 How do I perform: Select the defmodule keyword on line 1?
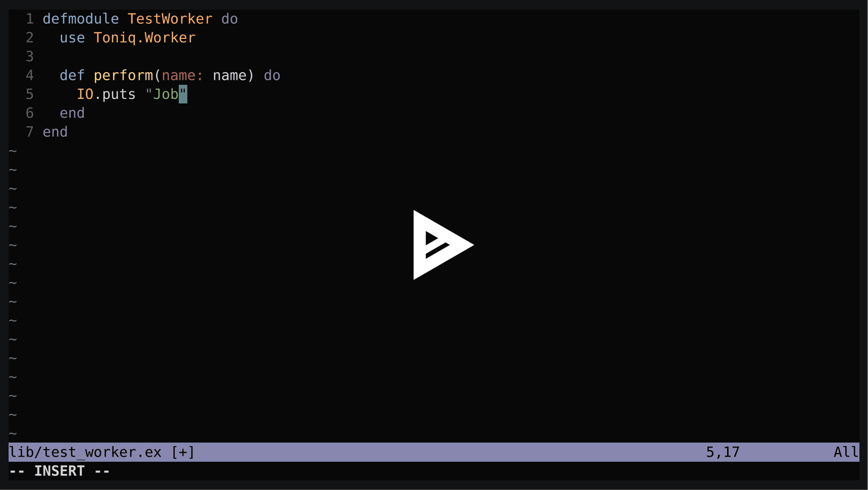click(81, 19)
